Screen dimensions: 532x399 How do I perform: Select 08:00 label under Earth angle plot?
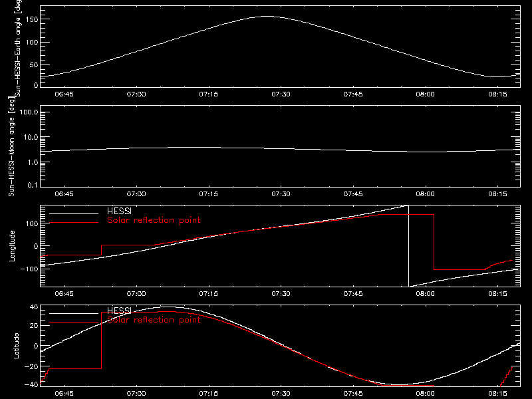(x=426, y=94)
